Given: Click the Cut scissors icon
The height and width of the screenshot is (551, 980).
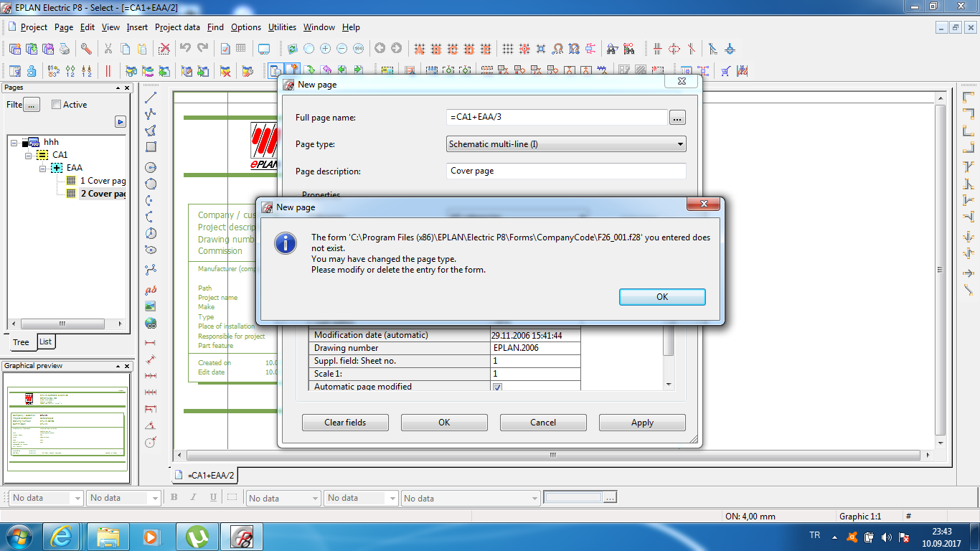Looking at the screenshot, I should [x=108, y=49].
